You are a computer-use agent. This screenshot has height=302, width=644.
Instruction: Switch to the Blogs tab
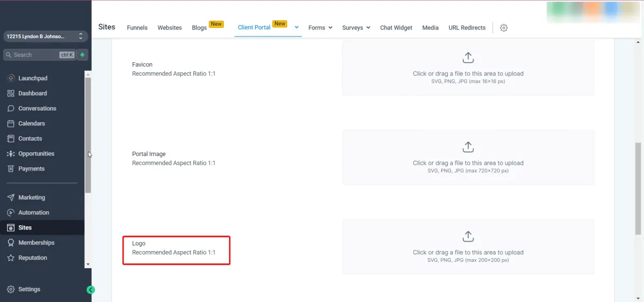tap(199, 28)
